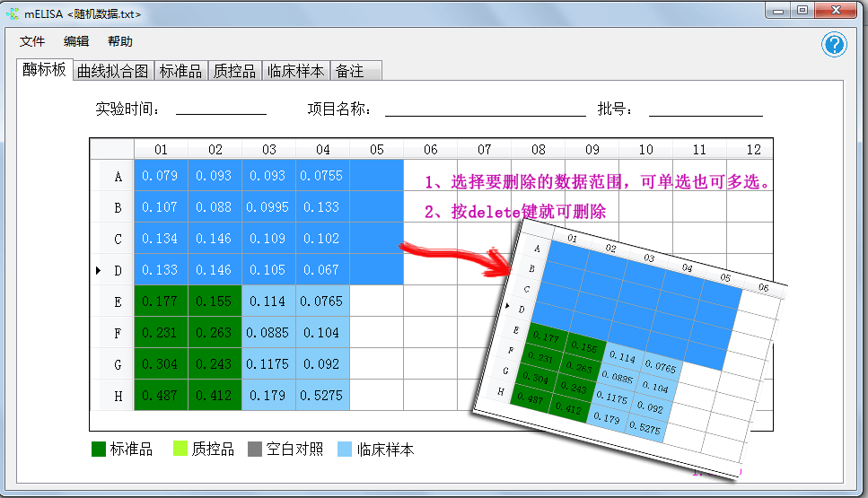Click the 实验时间 input line
868x498 pixels.
point(221,108)
